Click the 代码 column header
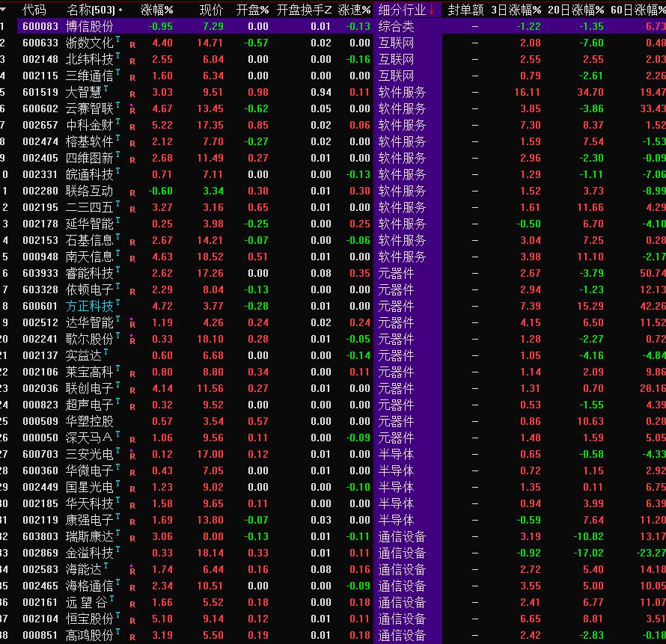Image resolution: width=666 pixels, height=644 pixels. 34,10
